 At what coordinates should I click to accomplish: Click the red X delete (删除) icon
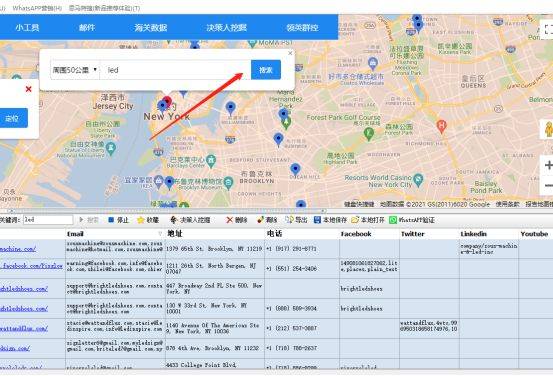coord(230,220)
